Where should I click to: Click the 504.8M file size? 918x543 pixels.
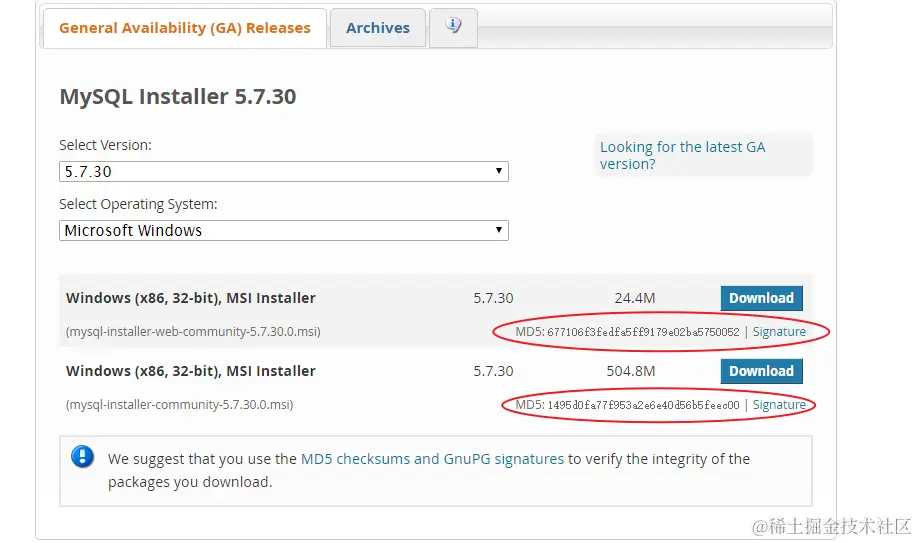631,371
